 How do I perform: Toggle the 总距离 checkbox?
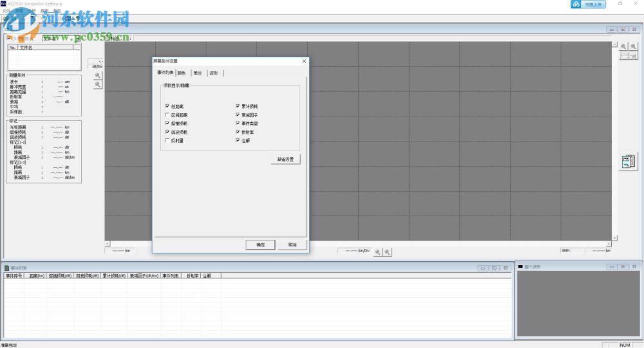pyautogui.click(x=167, y=106)
